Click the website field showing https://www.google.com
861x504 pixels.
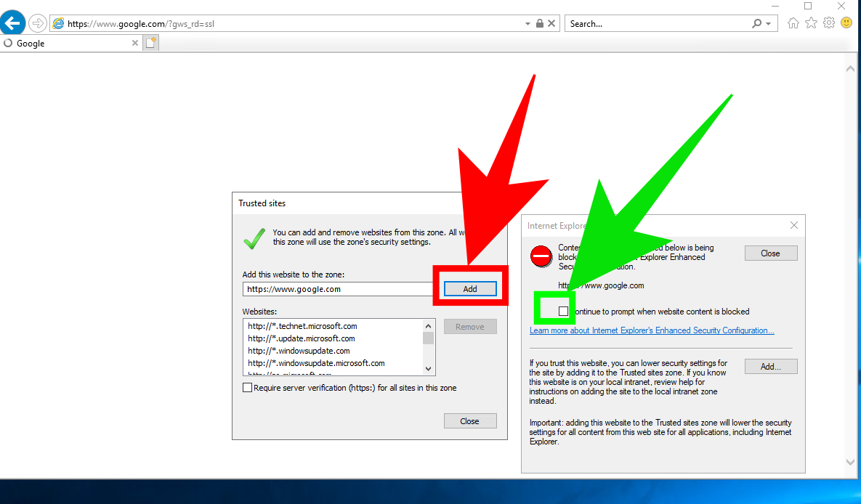[x=339, y=289]
